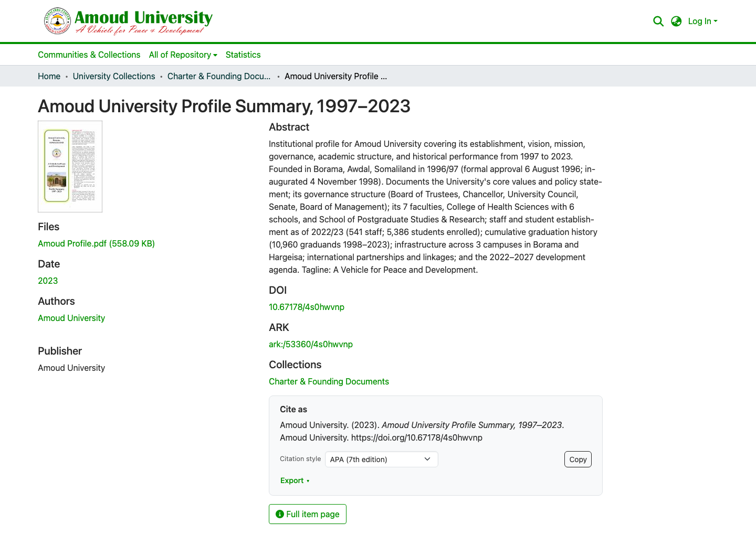Image resolution: width=756 pixels, height=556 pixels.
Task: Click the page title heading
Action: click(224, 106)
